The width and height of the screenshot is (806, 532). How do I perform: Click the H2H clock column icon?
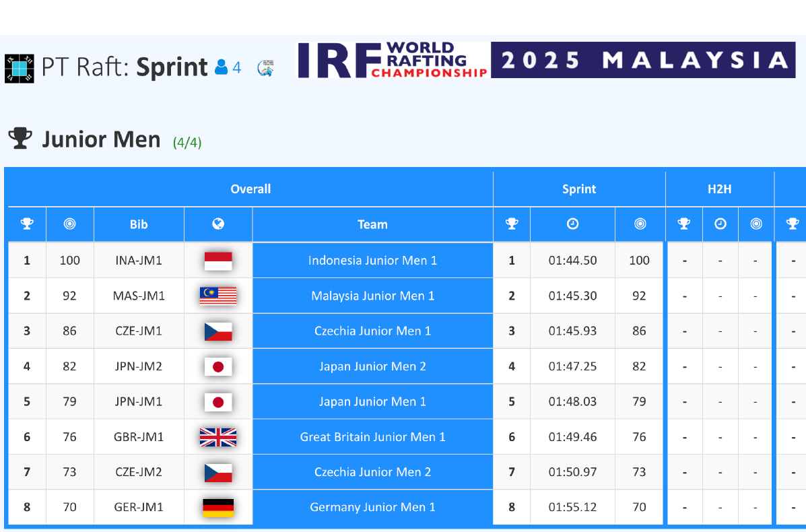720,224
